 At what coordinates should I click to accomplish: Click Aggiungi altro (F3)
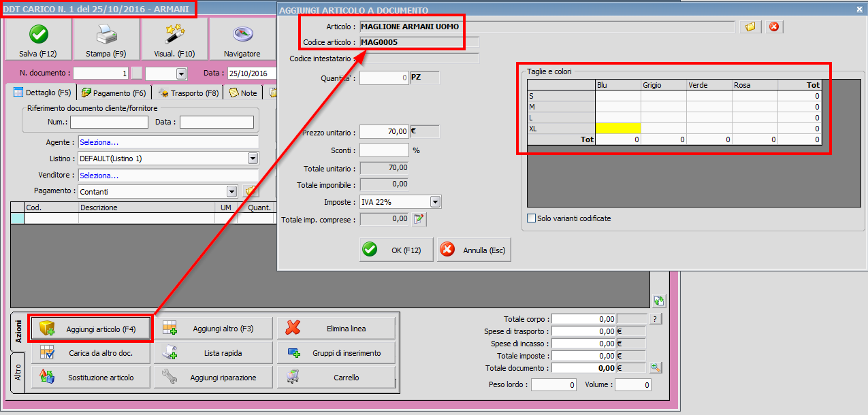point(213,329)
